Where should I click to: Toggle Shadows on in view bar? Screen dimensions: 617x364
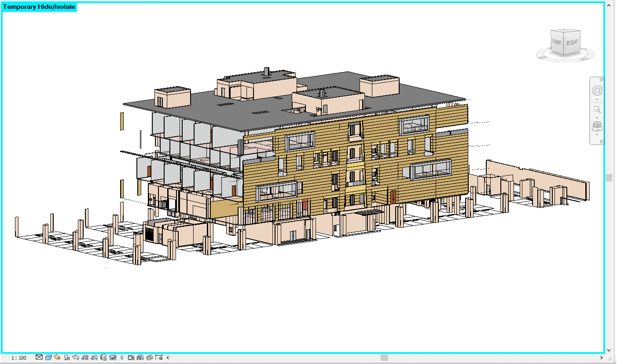coord(67,357)
